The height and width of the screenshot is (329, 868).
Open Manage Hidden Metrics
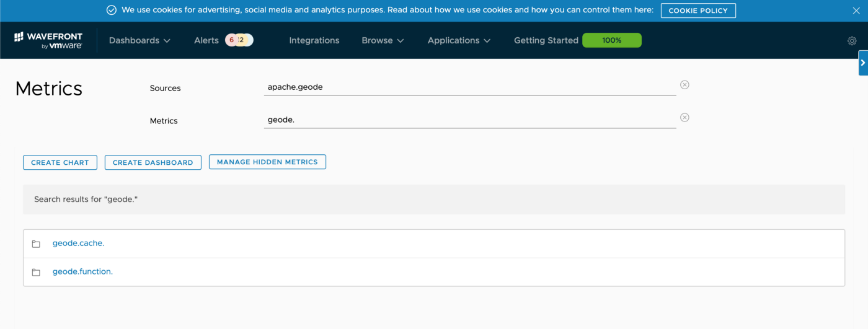pos(267,162)
